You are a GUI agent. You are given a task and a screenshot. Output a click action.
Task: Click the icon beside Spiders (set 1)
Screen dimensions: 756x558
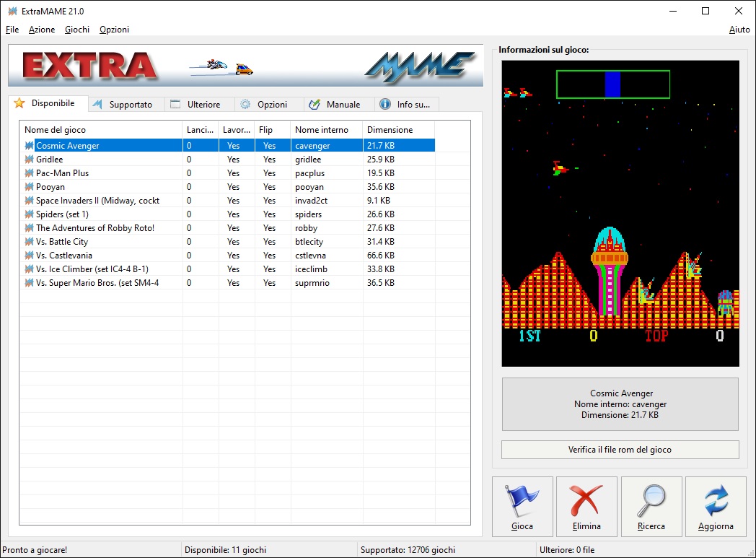30,214
